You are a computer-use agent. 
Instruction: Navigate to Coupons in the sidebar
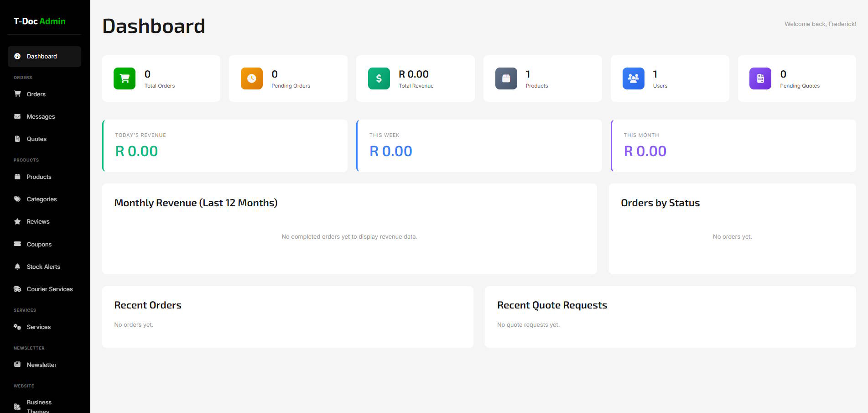(39, 245)
